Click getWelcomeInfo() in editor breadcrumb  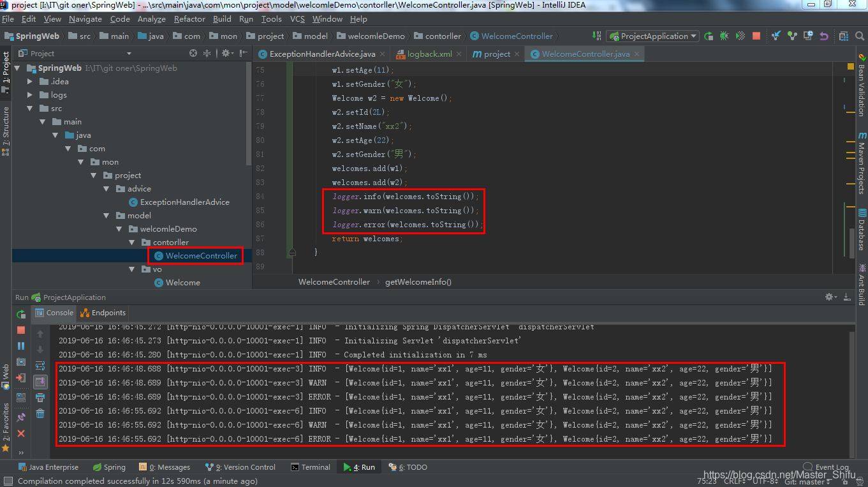tap(418, 281)
